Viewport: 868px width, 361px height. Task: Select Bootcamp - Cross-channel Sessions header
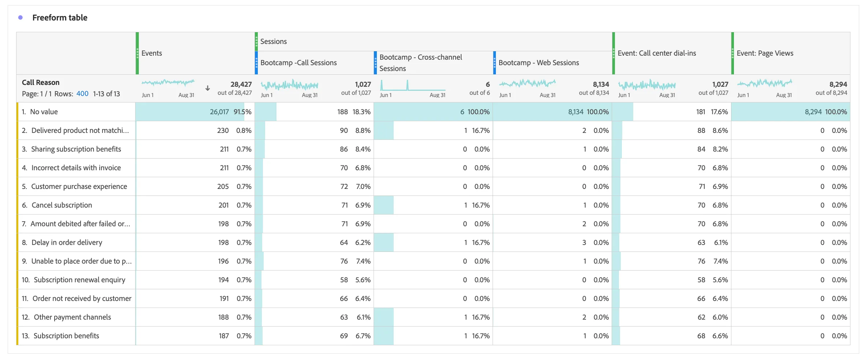pos(434,63)
